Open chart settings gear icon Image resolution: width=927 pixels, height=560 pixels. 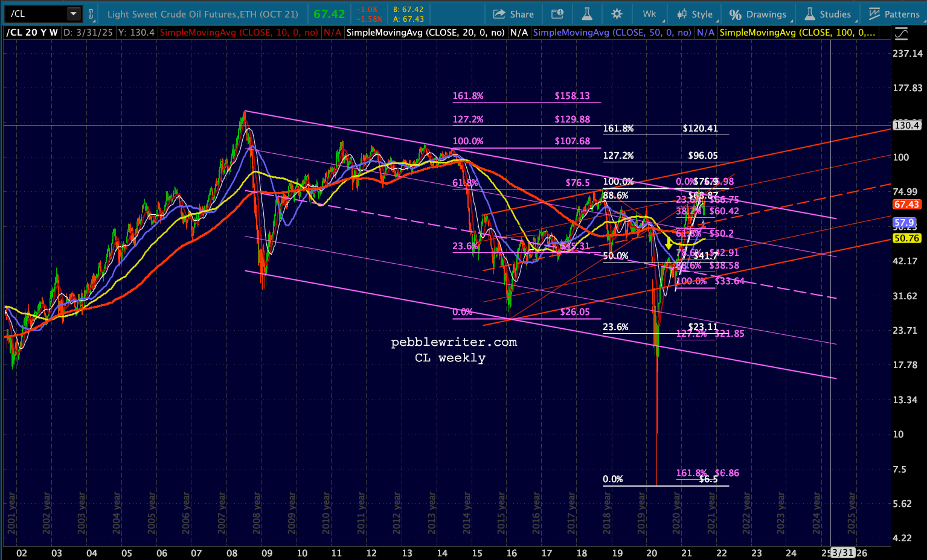[617, 14]
